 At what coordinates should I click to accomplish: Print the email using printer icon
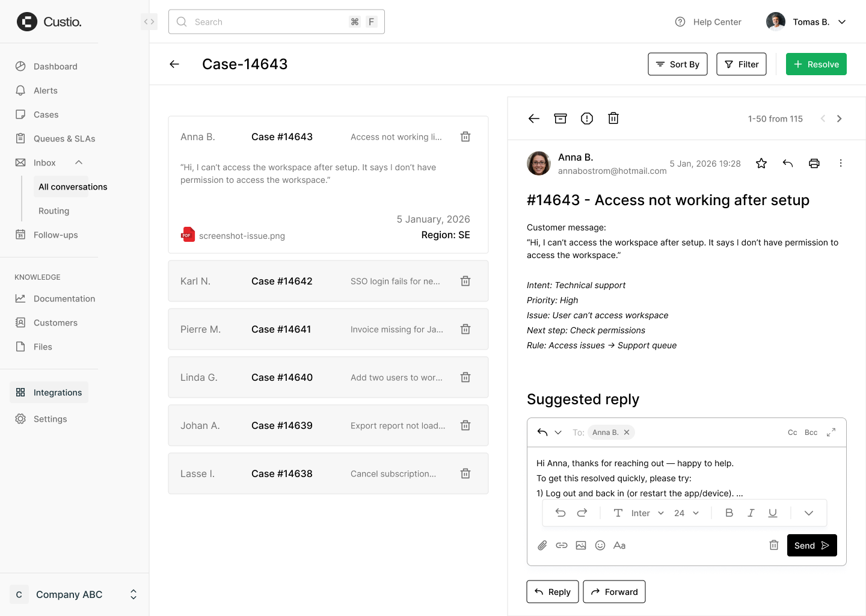[814, 164]
